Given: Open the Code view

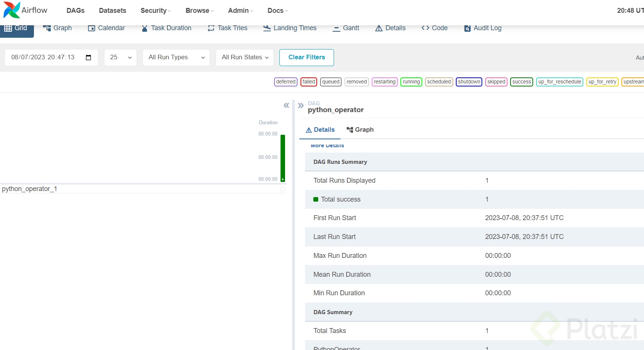Looking at the screenshot, I should pos(434,28).
